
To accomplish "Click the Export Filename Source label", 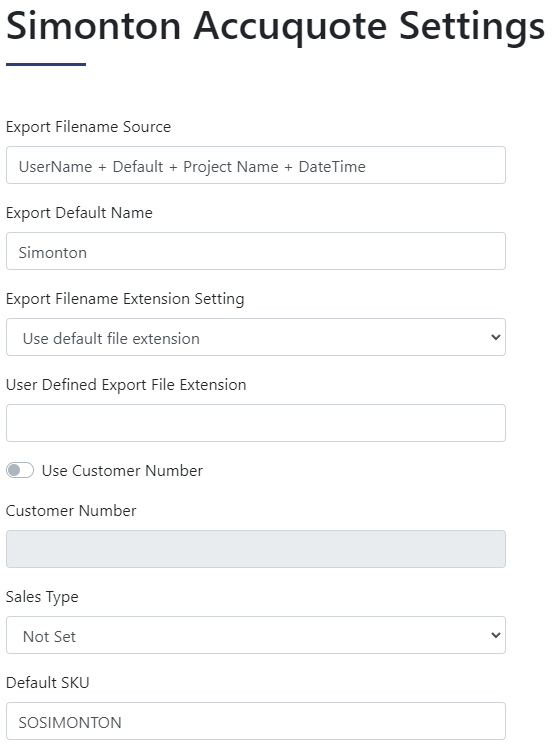I will coord(88,127).
